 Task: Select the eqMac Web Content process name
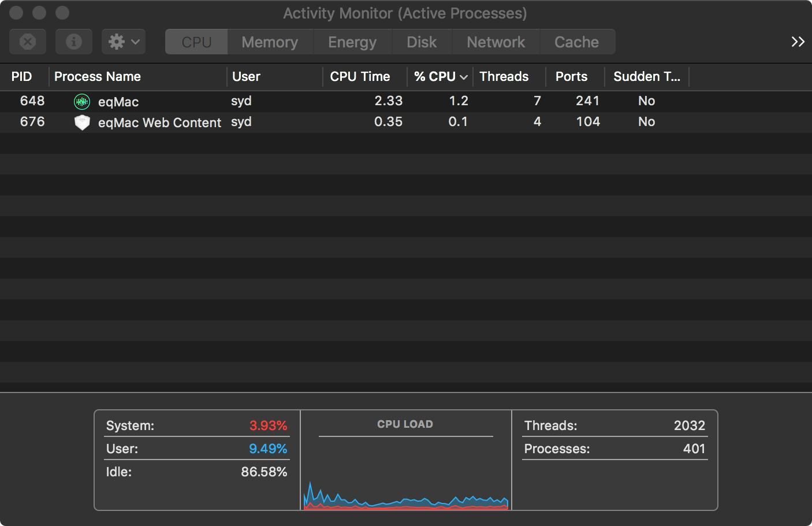159,123
